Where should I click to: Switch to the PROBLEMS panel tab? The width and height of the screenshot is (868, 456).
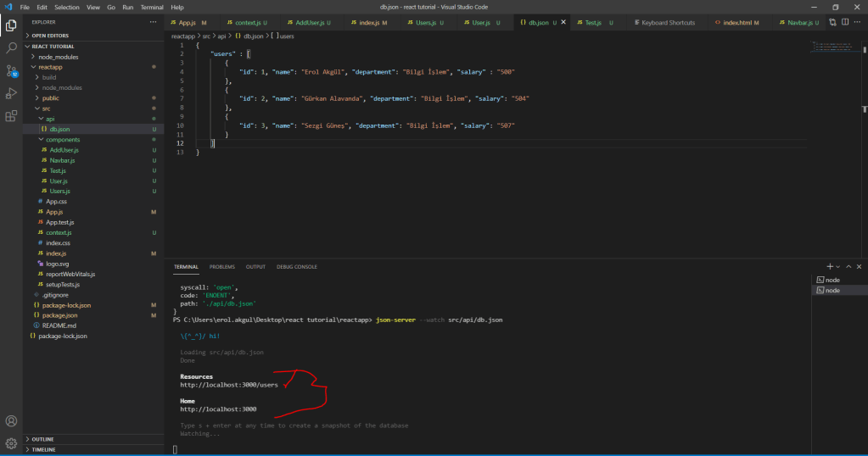click(222, 266)
